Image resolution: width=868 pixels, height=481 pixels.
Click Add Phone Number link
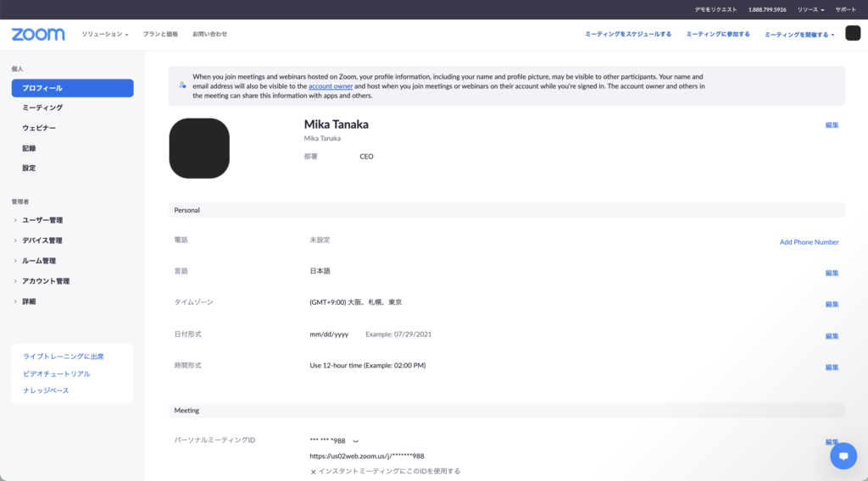[809, 242]
